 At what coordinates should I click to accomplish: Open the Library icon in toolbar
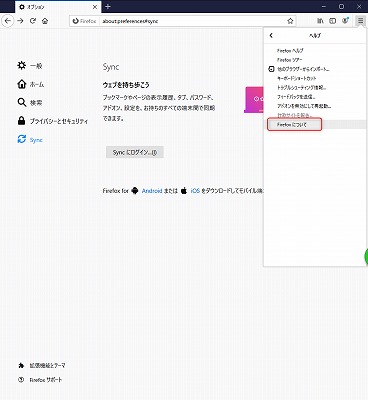tap(320, 21)
